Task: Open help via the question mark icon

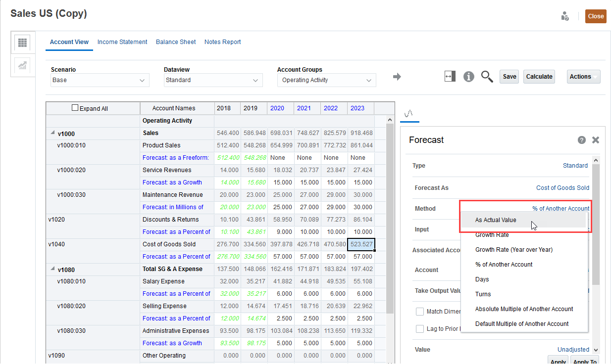Action: tap(581, 140)
